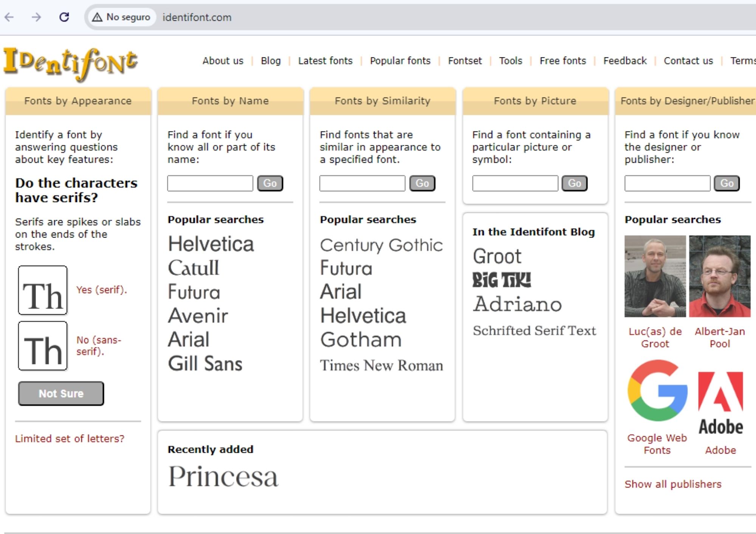Select the Fonts by Picture header

[535, 101]
